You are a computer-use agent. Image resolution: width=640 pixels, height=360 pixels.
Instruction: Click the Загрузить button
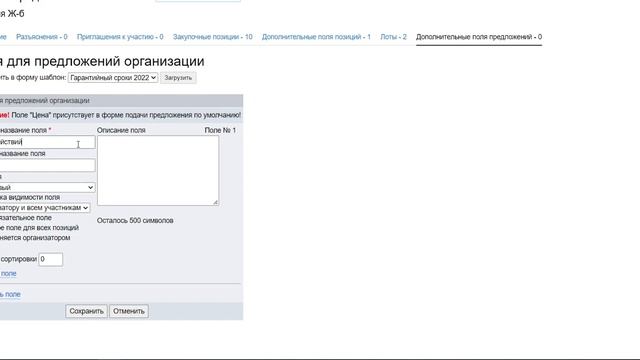pyautogui.click(x=178, y=78)
